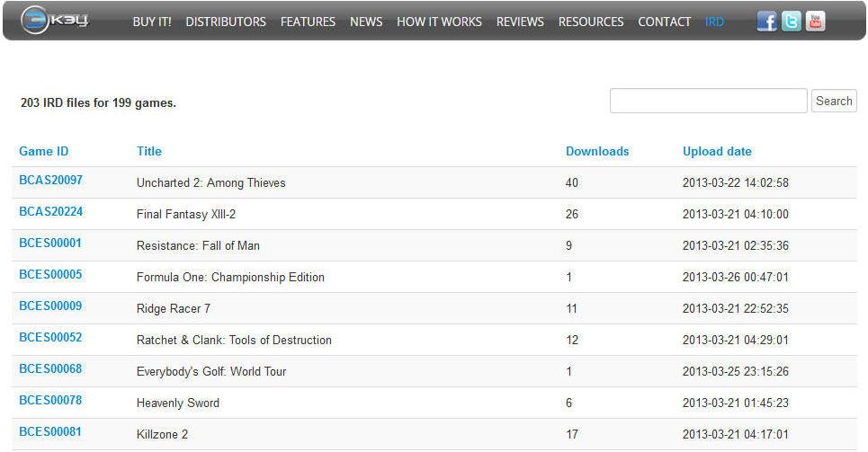868x452 pixels.
Task: Sort the table by Game ID
Action: (44, 151)
